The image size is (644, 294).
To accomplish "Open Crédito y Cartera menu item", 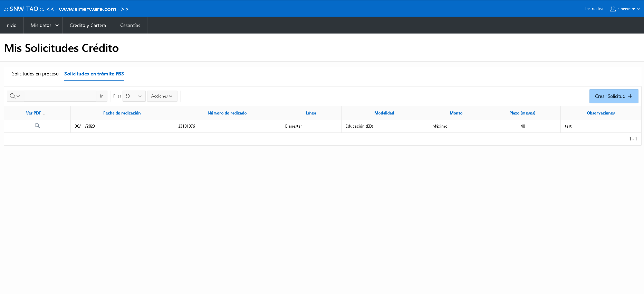I will (88, 25).
